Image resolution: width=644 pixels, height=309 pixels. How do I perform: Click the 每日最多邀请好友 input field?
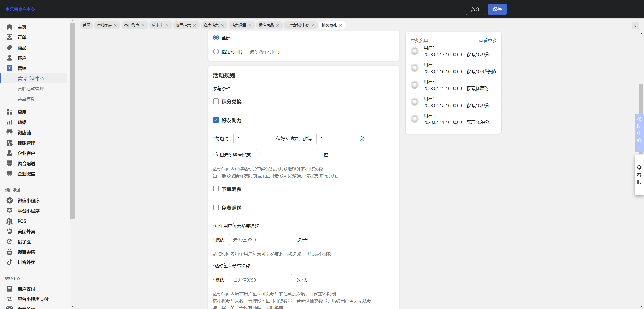point(287,155)
